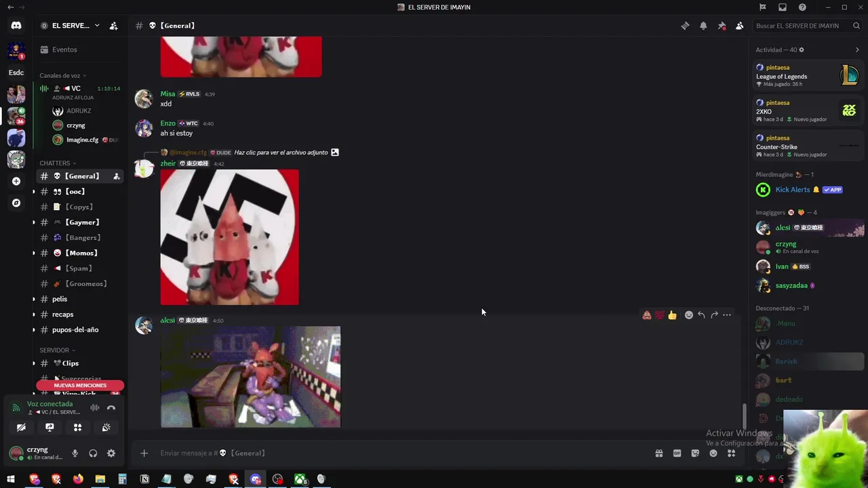This screenshot has width=868, height=488.
Task: Open the 【Spam】 channel
Action: 80,268
